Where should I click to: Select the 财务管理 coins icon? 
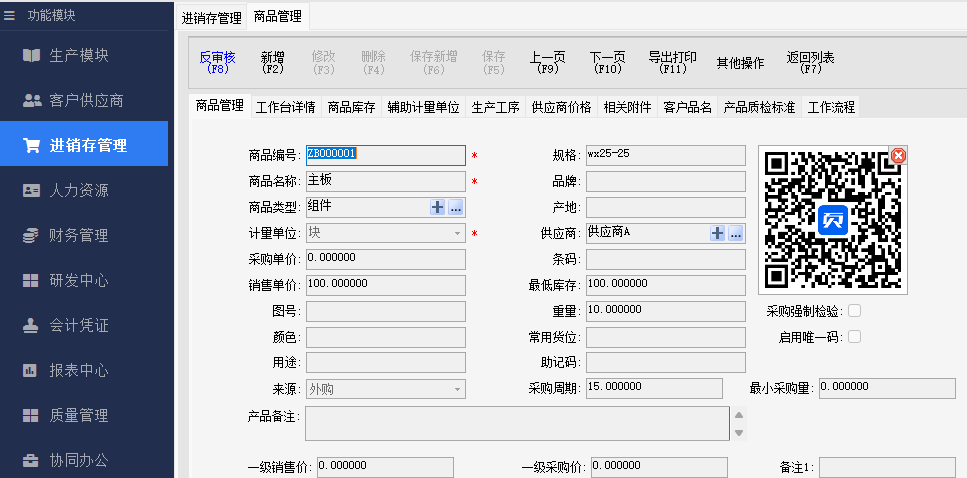(31, 235)
